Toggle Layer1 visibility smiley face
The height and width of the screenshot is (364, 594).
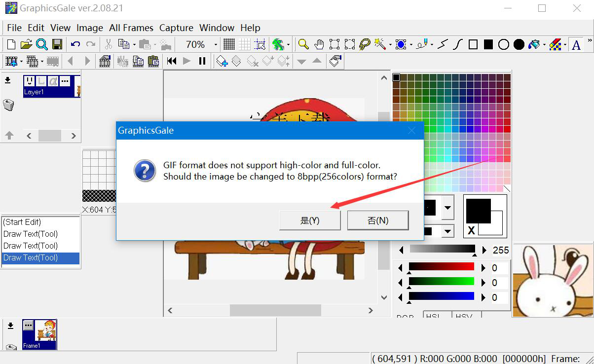[30, 81]
